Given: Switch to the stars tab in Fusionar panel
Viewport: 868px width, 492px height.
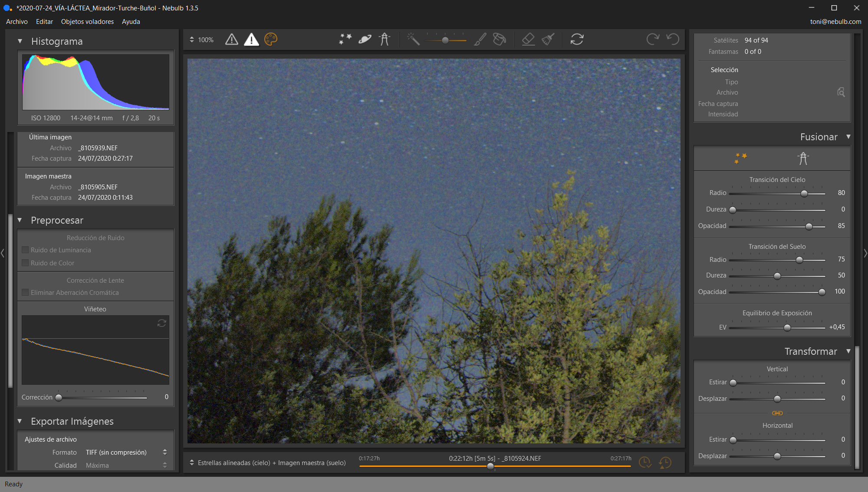Looking at the screenshot, I should 740,158.
